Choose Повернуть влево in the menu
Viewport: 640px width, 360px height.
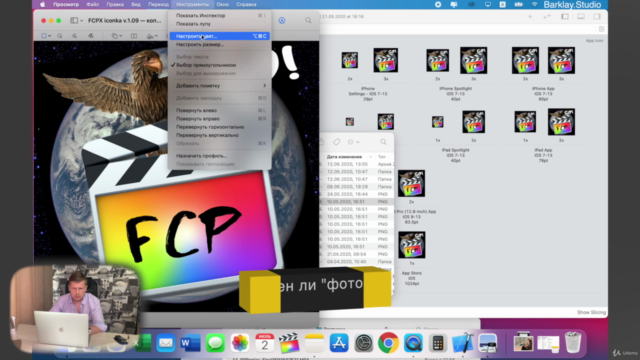pos(220,110)
